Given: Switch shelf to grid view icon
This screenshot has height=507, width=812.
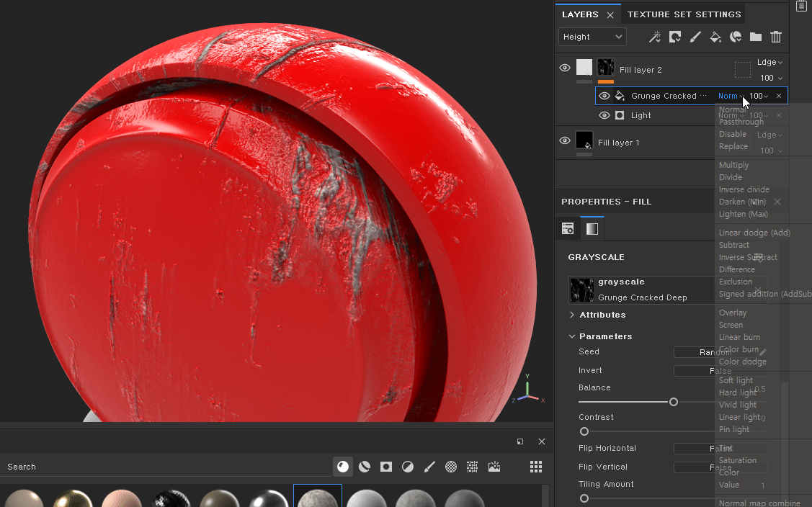Looking at the screenshot, I should [x=536, y=467].
